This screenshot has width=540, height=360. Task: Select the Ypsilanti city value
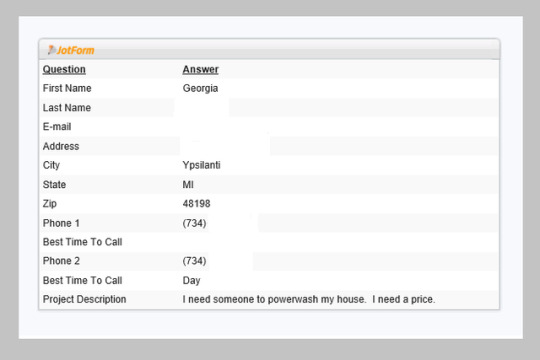click(201, 165)
